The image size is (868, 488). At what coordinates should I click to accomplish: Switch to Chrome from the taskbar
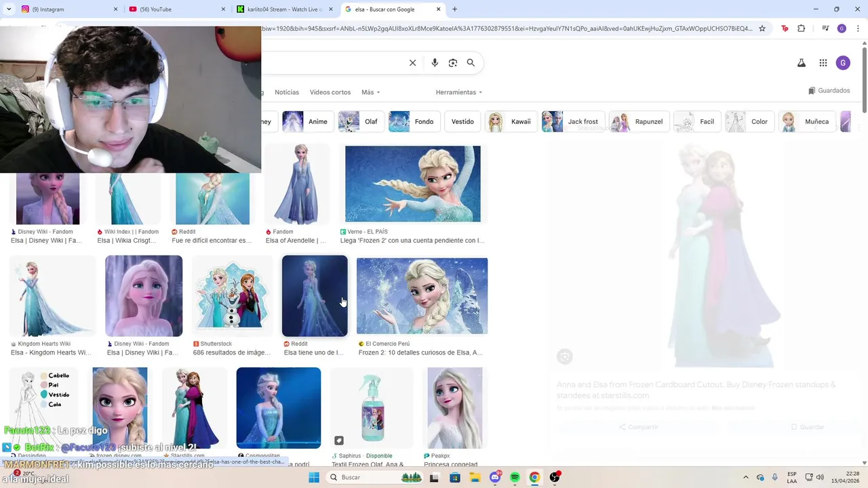click(x=534, y=477)
